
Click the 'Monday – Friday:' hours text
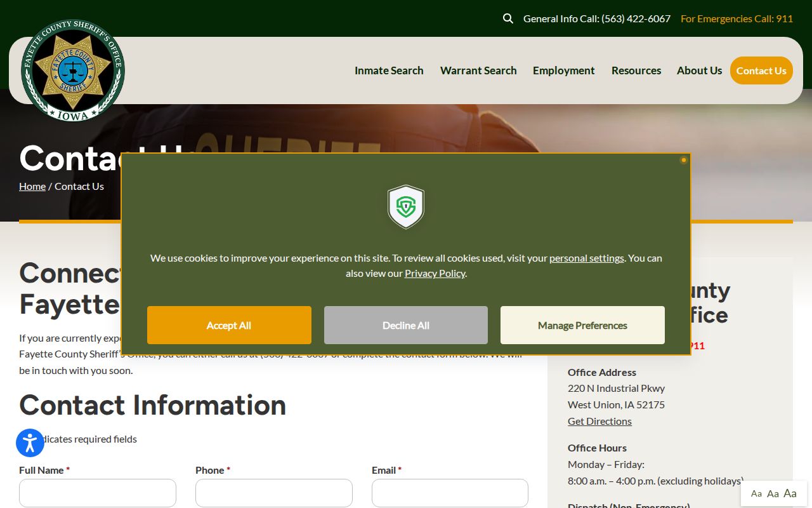pos(606,464)
